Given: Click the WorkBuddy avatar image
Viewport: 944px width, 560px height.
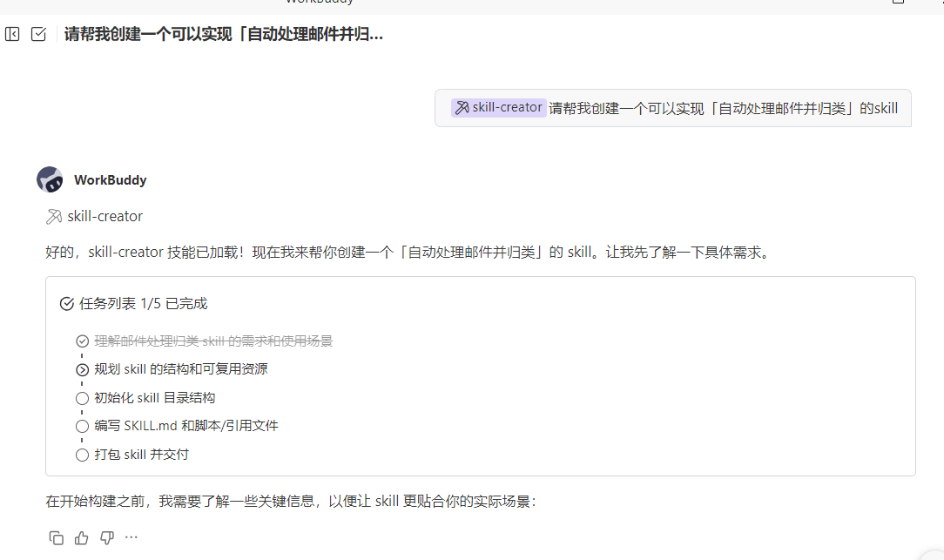Looking at the screenshot, I should 50,179.
